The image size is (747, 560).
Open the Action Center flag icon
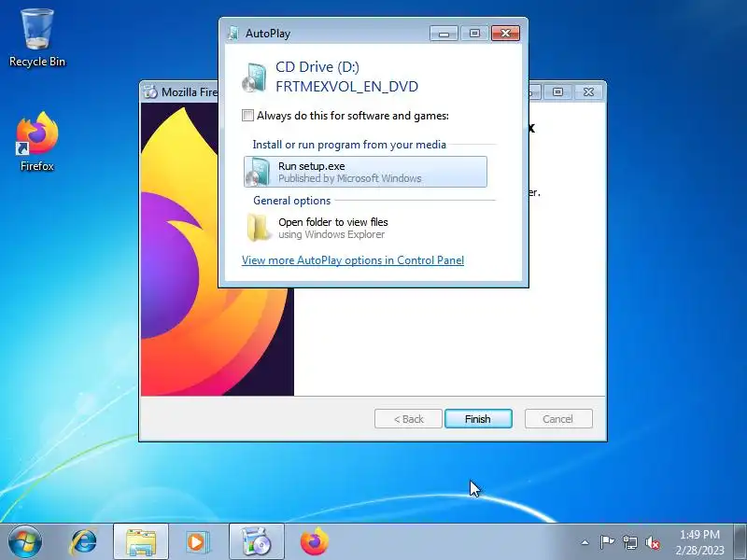click(x=607, y=542)
